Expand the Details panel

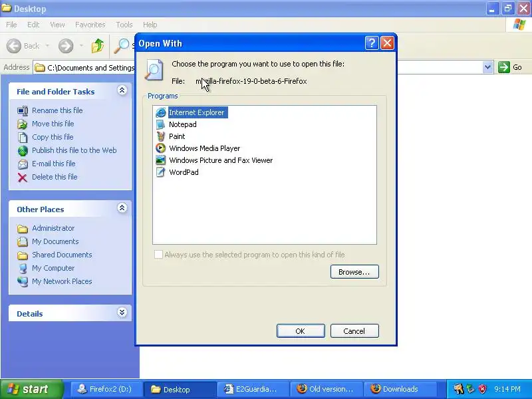pos(122,312)
